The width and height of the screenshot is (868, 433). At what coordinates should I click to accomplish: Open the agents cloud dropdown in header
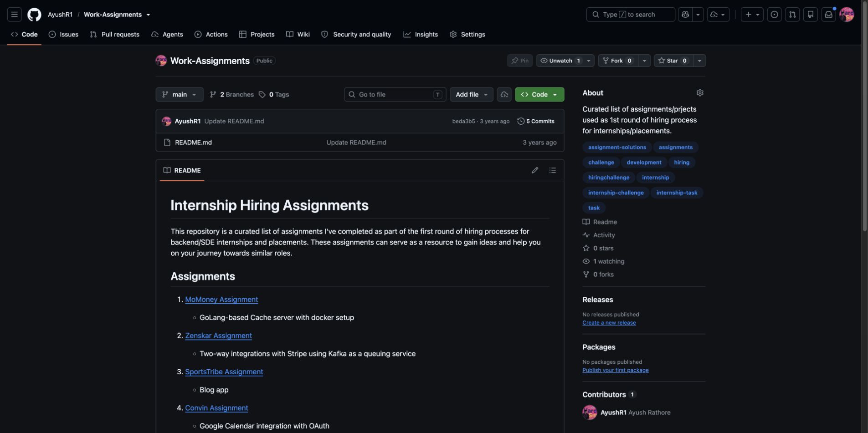pos(718,15)
